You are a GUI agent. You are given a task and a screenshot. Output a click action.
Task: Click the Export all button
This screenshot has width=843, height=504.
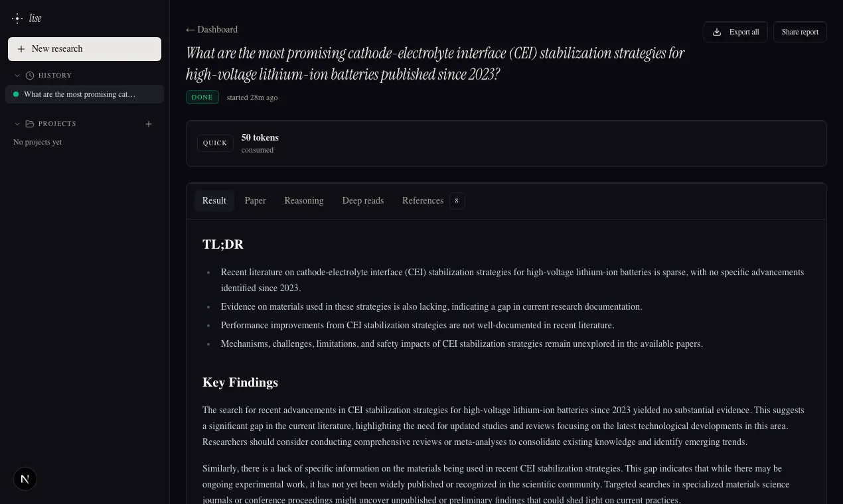pos(735,32)
